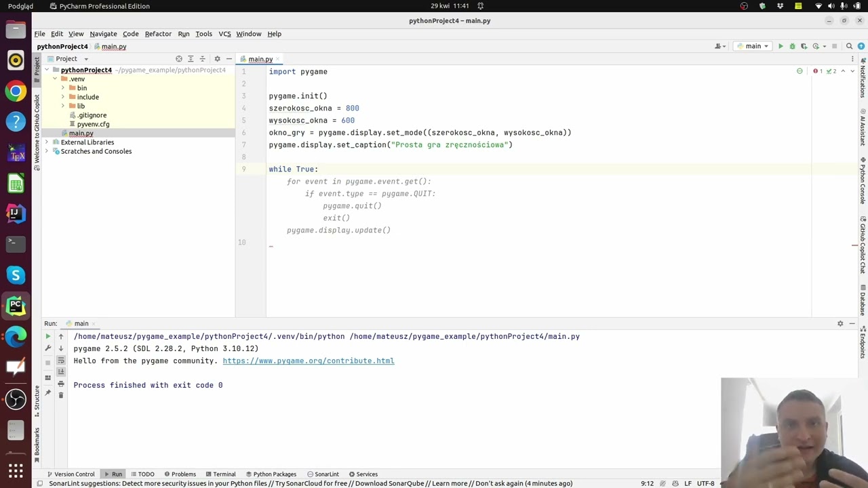Open Problems tool window tab
This screenshot has height=488, width=868.
pos(179,474)
